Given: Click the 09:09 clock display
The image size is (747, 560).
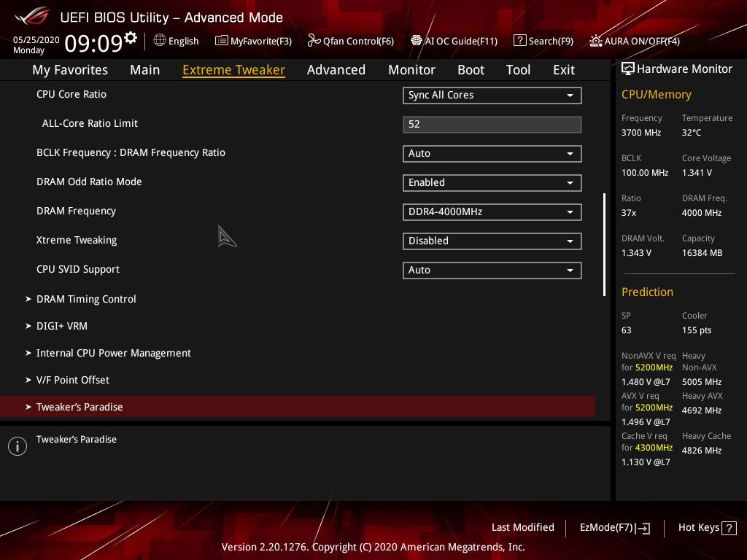Looking at the screenshot, I should (x=93, y=43).
